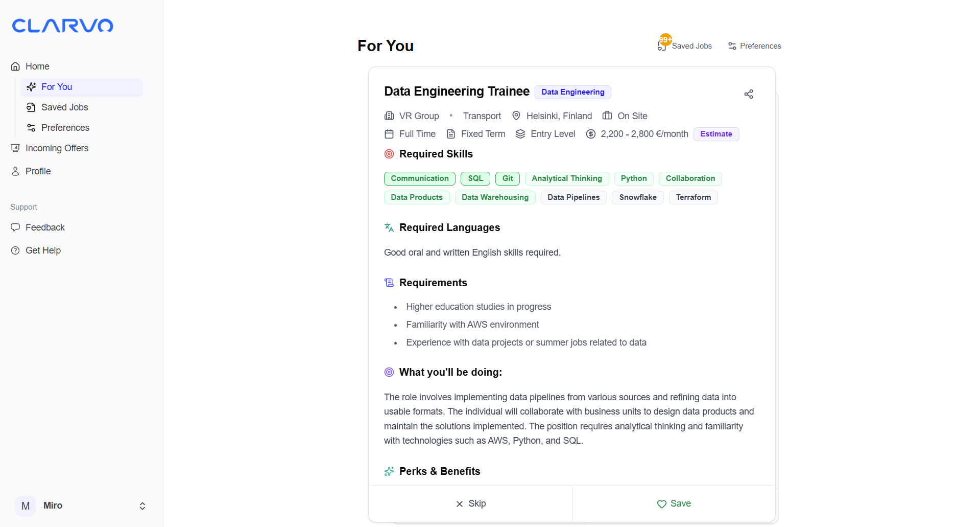This screenshot has width=980, height=527.
Task: Open Saved Jobs via the bookmark icon top right
Action: (x=662, y=46)
